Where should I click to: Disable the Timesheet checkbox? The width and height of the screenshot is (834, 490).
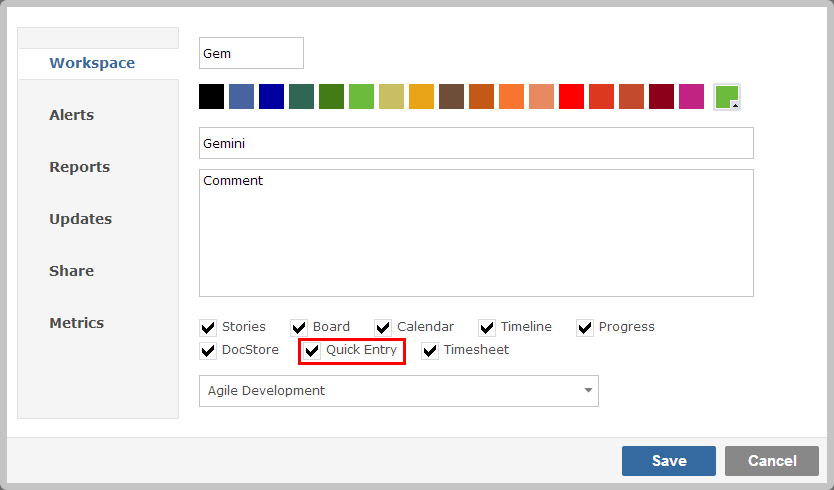click(x=430, y=351)
